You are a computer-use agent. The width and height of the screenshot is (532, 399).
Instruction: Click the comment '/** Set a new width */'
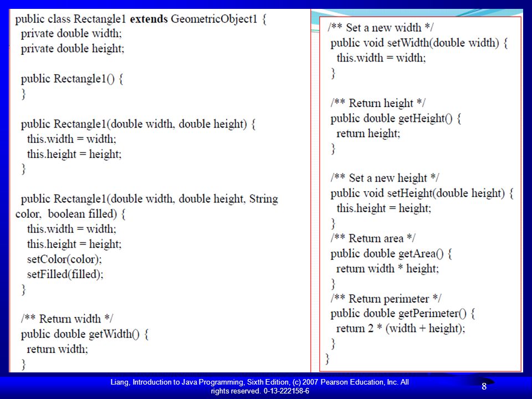(380, 28)
